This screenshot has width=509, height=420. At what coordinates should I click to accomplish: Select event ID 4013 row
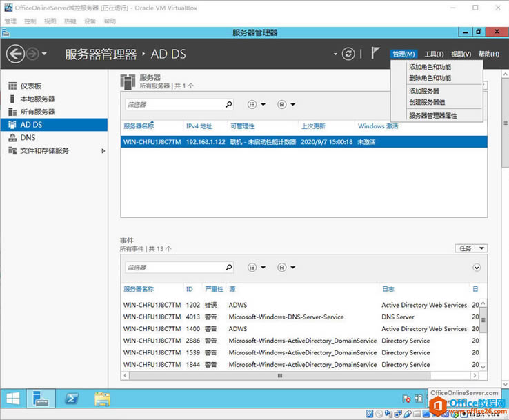[x=300, y=317]
